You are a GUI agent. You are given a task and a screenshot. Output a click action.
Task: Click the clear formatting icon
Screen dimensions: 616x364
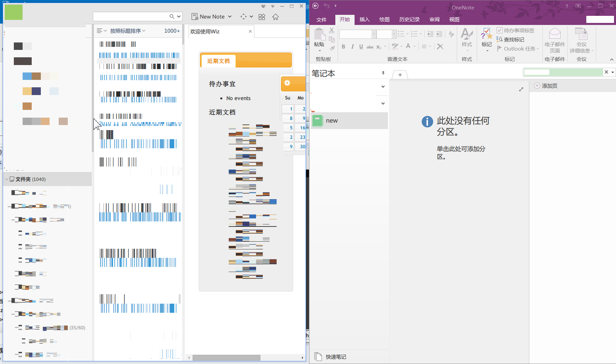451,34
